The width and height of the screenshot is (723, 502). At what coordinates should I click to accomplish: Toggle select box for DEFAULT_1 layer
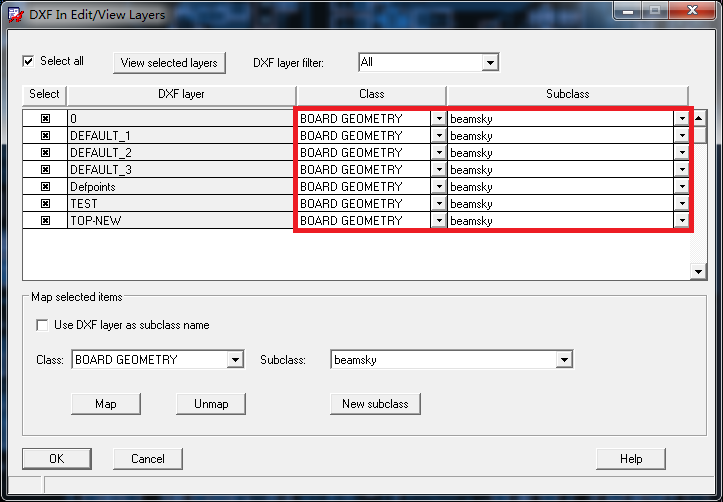click(45, 136)
